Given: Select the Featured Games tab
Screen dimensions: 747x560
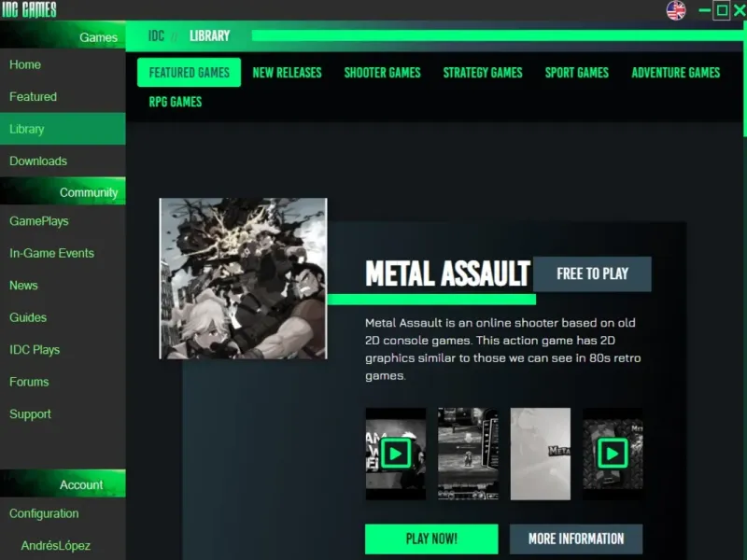Looking at the screenshot, I should pyautogui.click(x=190, y=73).
